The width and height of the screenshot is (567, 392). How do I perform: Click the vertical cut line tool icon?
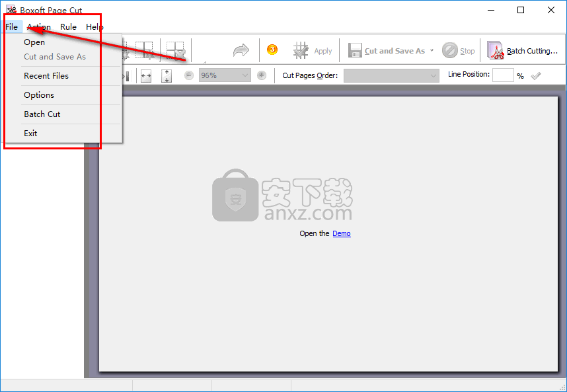(x=144, y=50)
